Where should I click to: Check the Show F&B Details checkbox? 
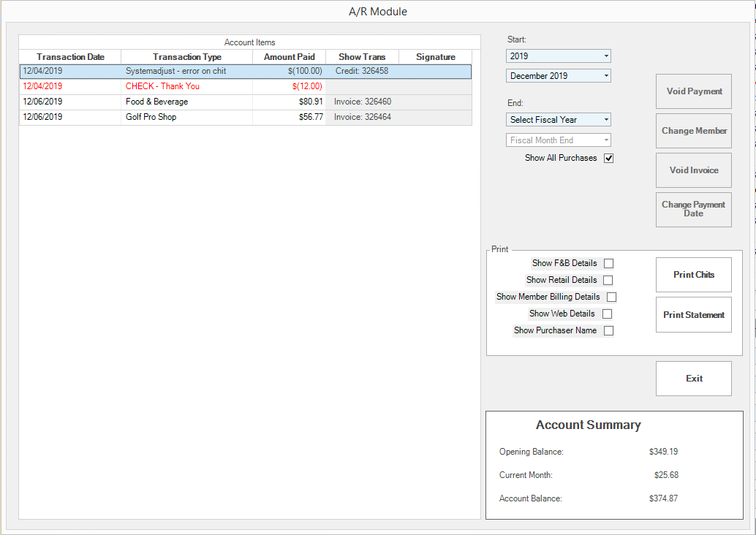[x=608, y=263]
